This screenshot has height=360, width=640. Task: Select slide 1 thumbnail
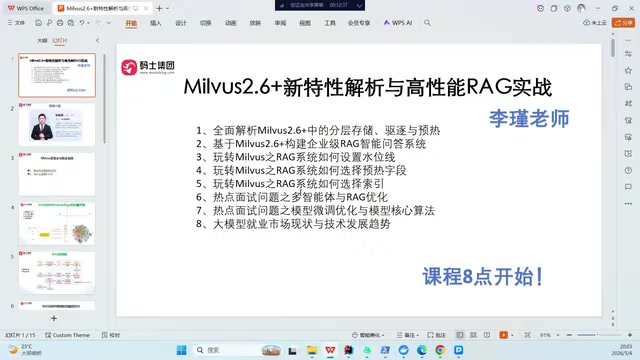57,75
